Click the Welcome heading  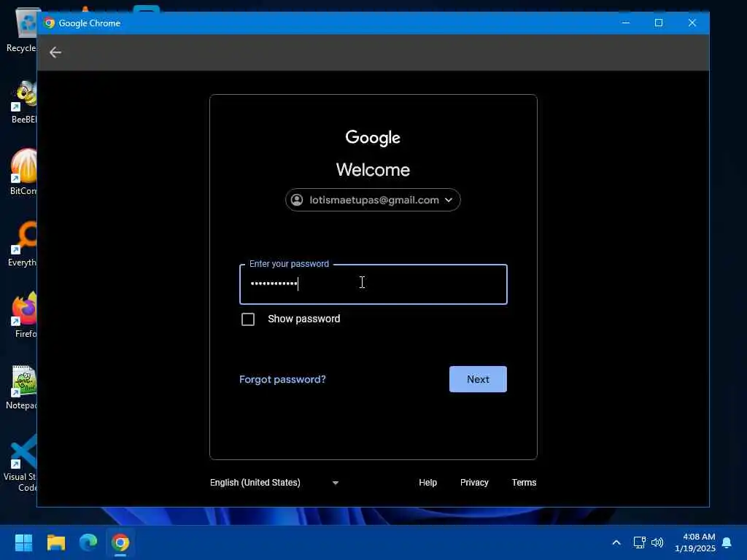point(373,170)
